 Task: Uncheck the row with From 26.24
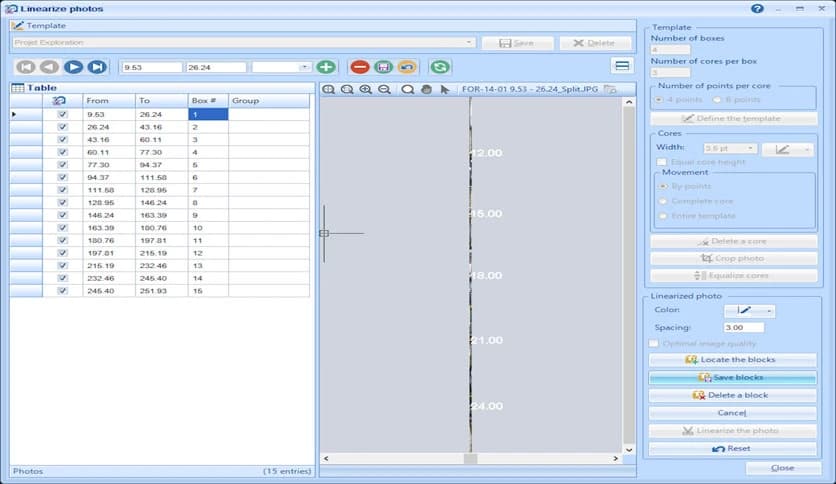coord(62,127)
